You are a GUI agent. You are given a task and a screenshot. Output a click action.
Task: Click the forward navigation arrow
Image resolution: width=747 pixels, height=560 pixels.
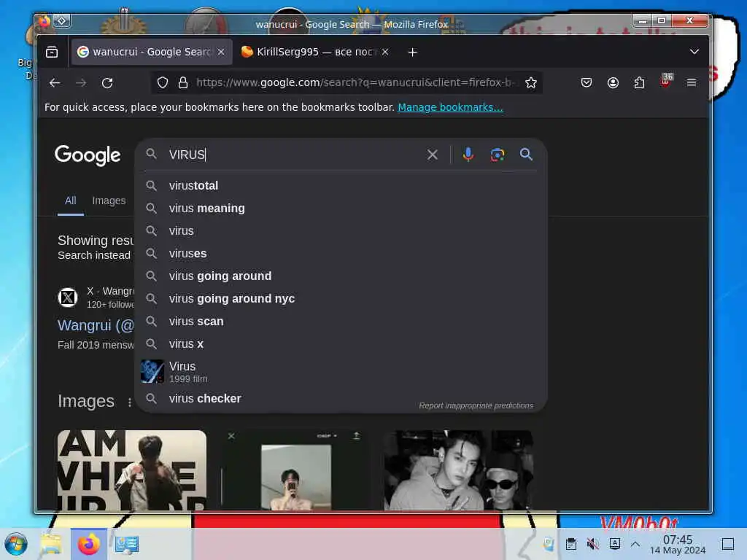coord(81,83)
